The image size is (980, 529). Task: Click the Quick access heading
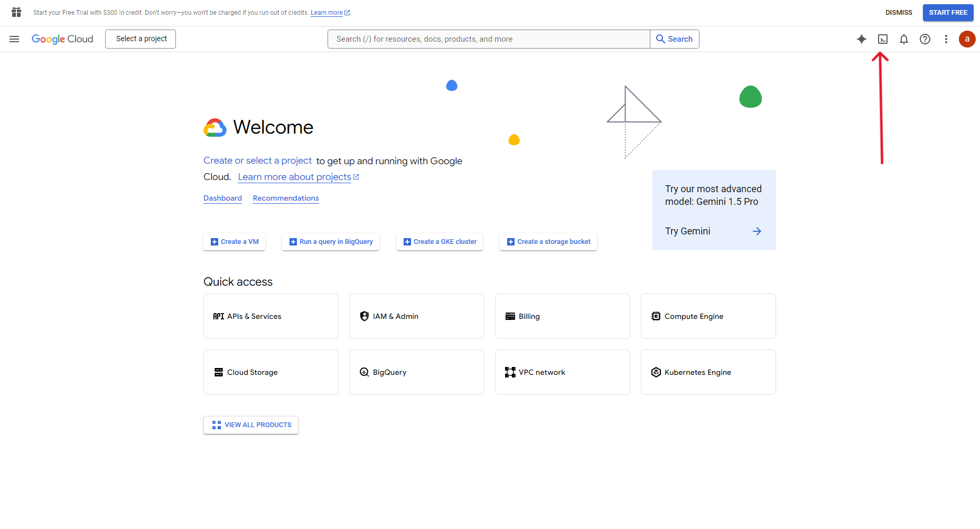pyautogui.click(x=238, y=282)
